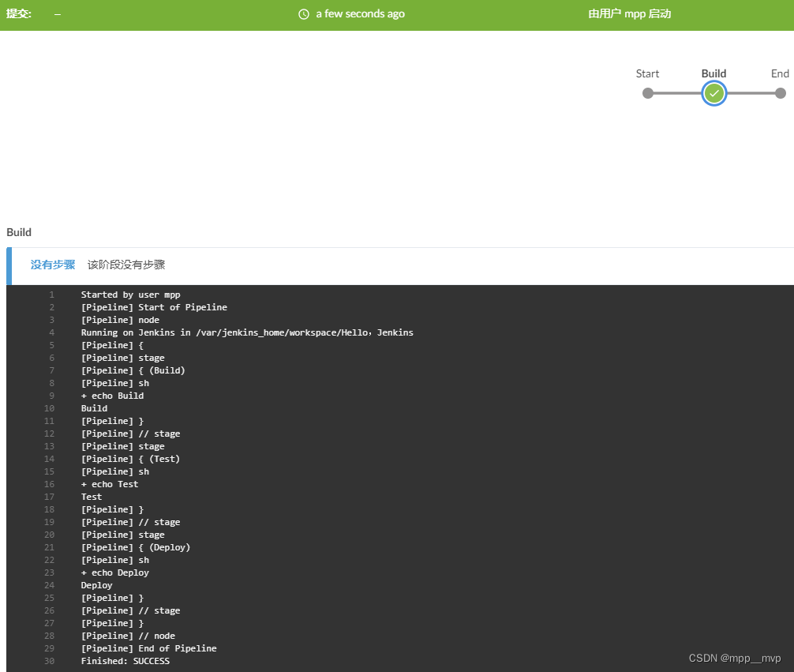Click the '由用户 mpp 启动' text in the header
This screenshot has width=794, height=672.
[x=629, y=13]
